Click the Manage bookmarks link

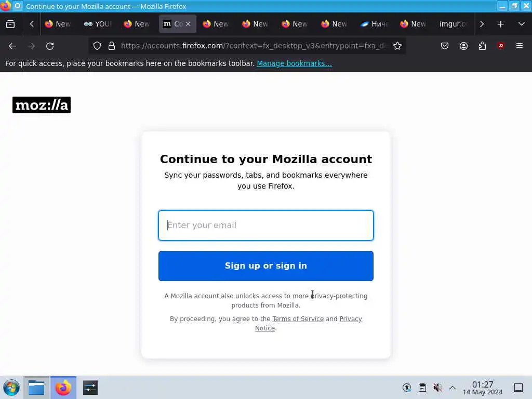click(294, 63)
